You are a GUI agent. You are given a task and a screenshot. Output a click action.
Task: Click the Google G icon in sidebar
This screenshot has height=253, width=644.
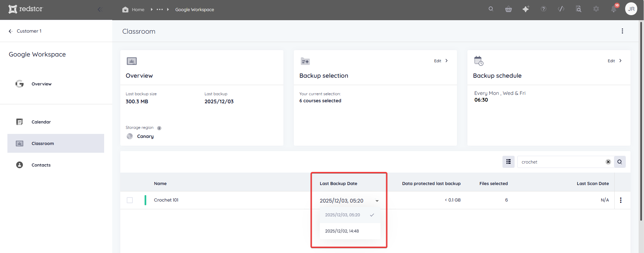click(x=20, y=84)
